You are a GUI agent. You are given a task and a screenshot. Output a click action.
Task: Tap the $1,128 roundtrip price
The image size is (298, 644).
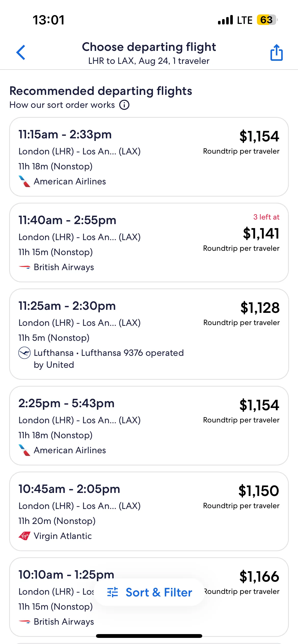tap(260, 308)
